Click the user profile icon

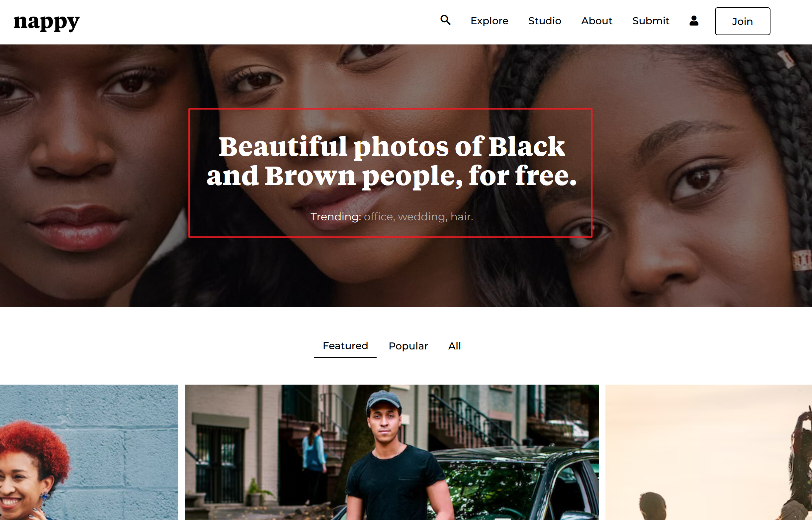coord(694,21)
